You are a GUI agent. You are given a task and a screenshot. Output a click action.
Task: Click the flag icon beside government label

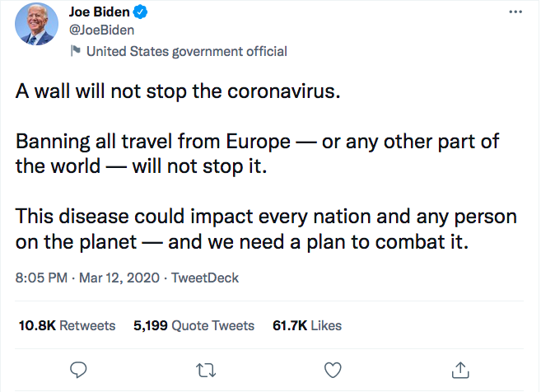coord(74,51)
